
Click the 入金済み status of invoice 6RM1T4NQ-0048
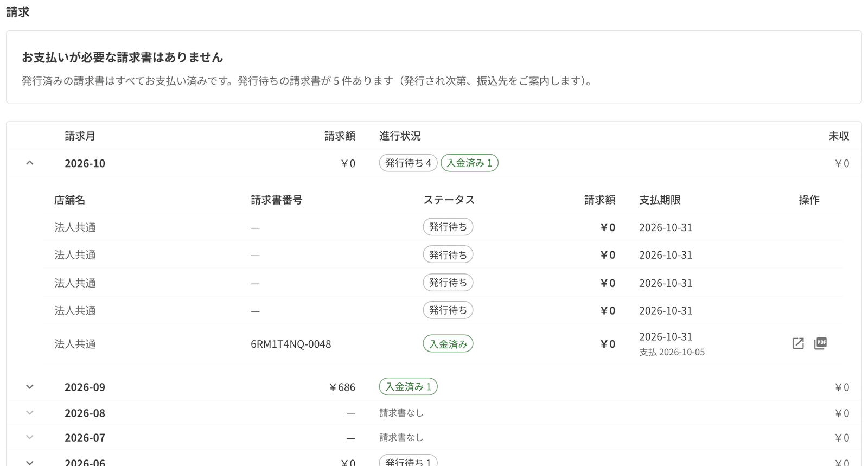pos(448,344)
